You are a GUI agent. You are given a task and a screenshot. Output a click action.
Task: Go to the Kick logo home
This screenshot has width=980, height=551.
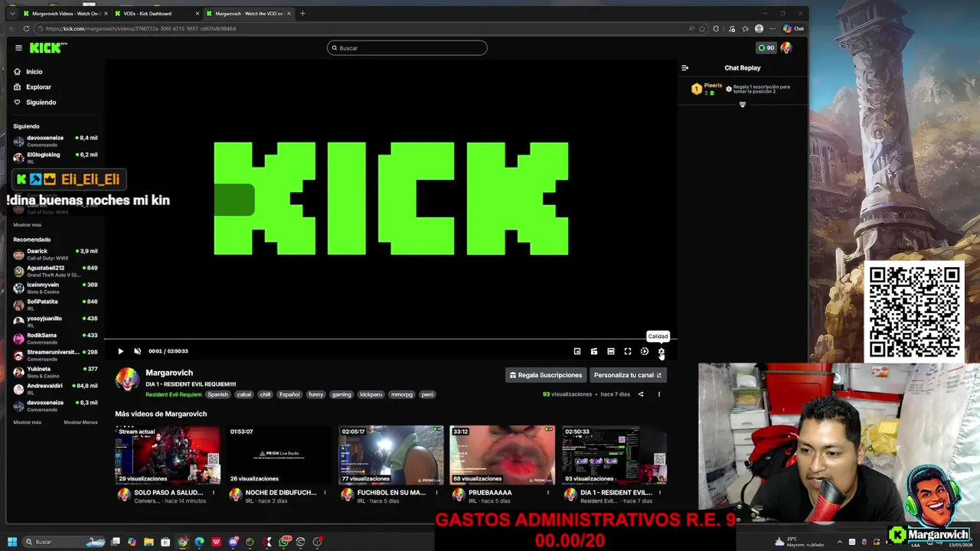(48, 47)
